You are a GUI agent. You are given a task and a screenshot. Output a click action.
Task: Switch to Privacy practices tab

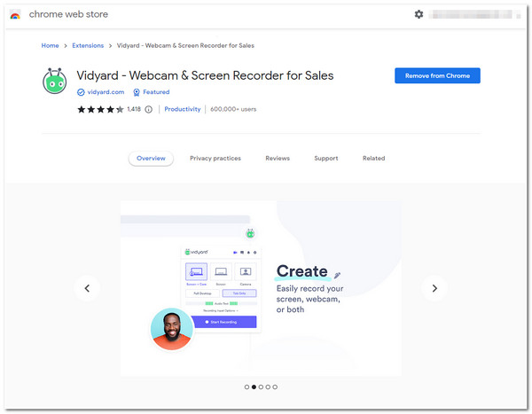pyautogui.click(x=215, y=158)
